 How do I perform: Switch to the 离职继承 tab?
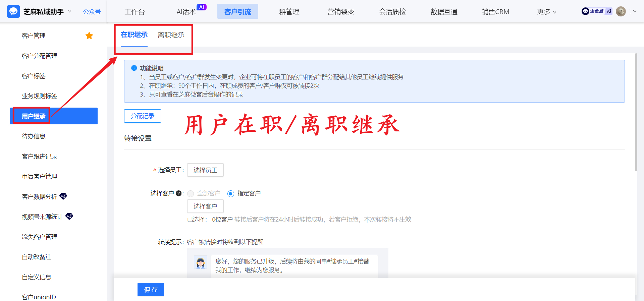click(x=171, y=35)
